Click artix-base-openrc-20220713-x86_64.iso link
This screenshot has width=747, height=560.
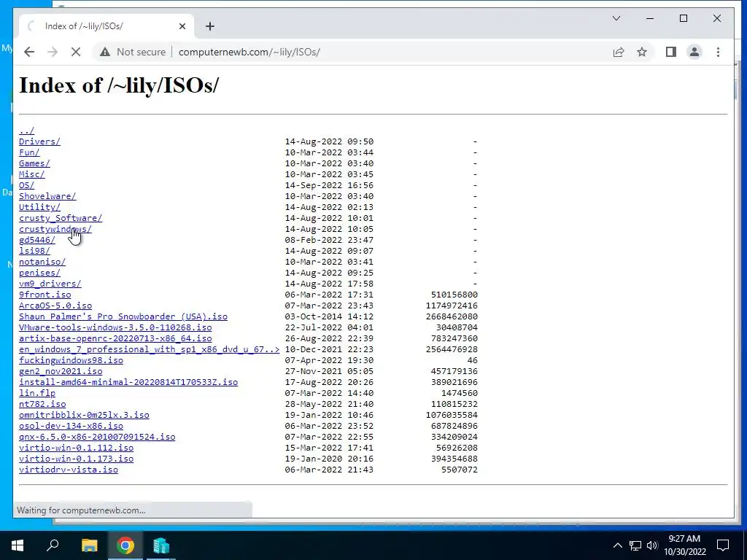115,338
